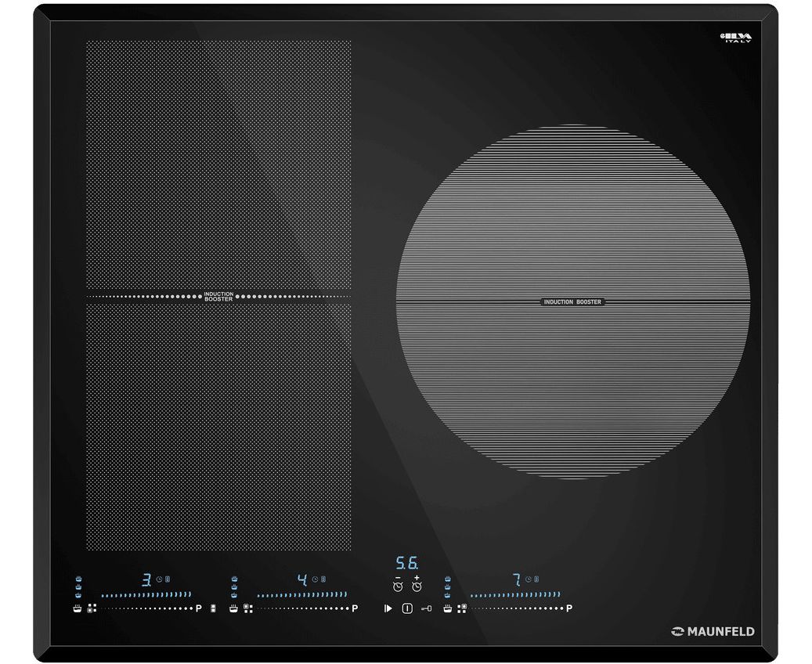Viewport: 812px width, 664px height.
Task: Toggle the key-shaped child lock
Action: tap(427, 608)
